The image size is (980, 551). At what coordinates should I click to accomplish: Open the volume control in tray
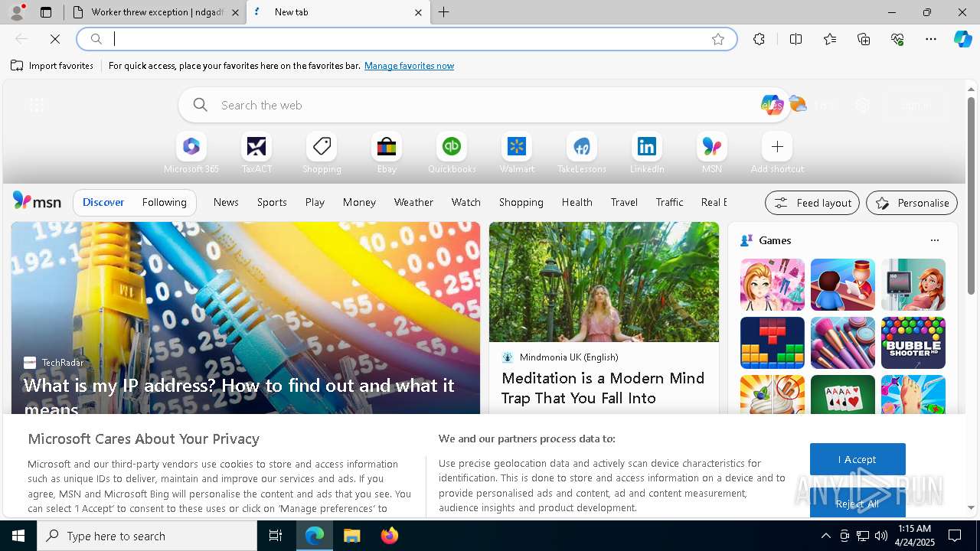click(881, 536)
